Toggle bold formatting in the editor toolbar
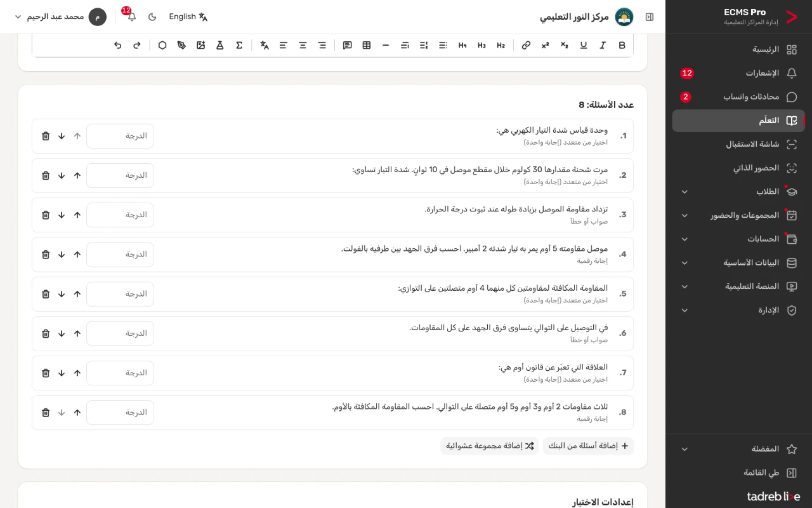This screenshot has width=812, height=508. click(622, 45)
